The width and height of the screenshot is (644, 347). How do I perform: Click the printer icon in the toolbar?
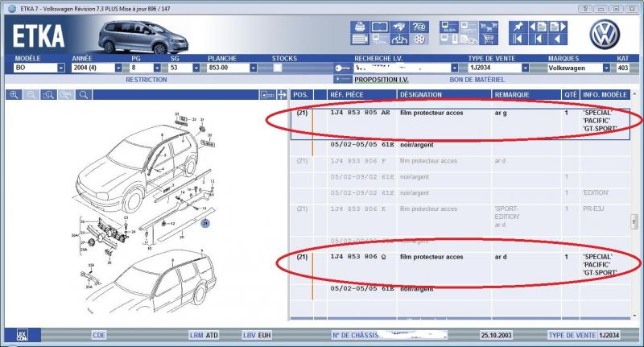pos(360,27)
